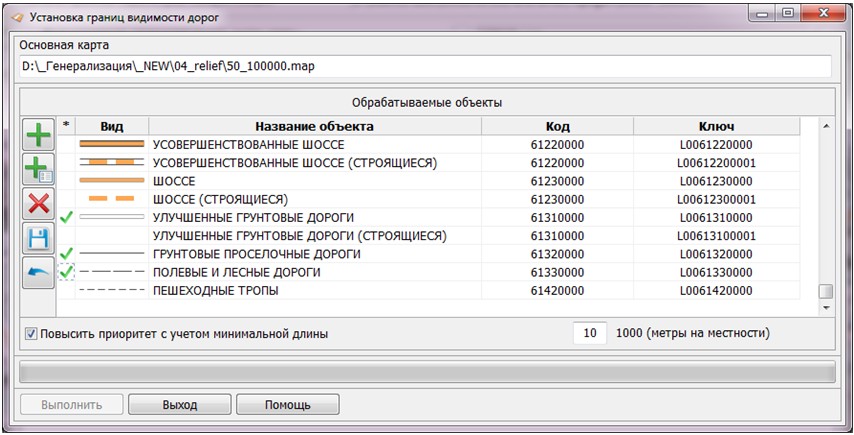Viewport: 854px width, 435px height.
Task: Click the add from list plus icon
Action: pos(39,169)
